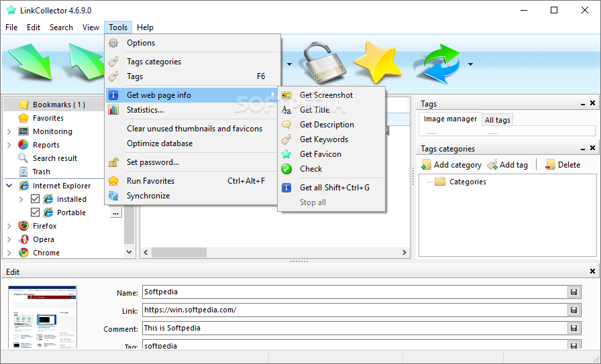Click the ellipsis button beside Portable

pyautogui.click(x=116, y=213)
